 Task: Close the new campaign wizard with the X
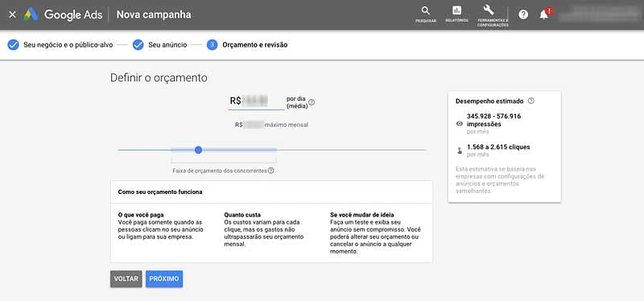pyautogui.click(x=12, y=14)
